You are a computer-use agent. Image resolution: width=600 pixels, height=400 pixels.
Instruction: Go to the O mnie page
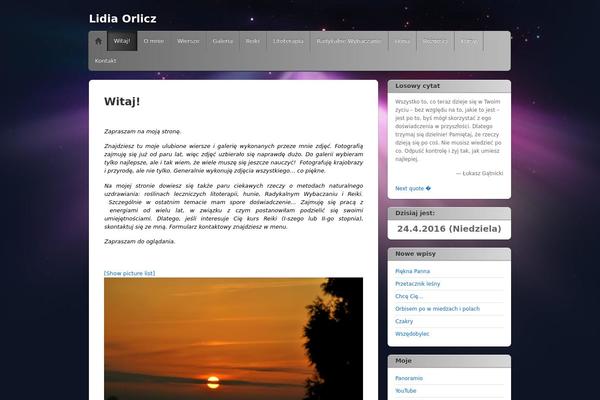point(154,41)
